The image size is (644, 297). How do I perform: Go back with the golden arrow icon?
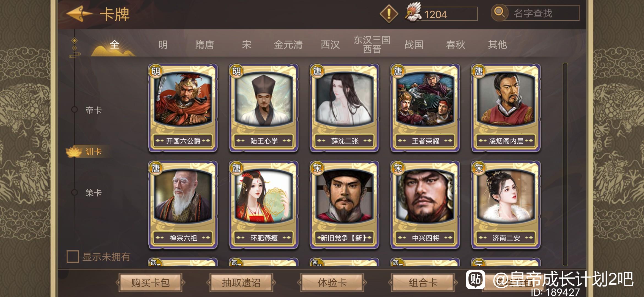[79, 14]
